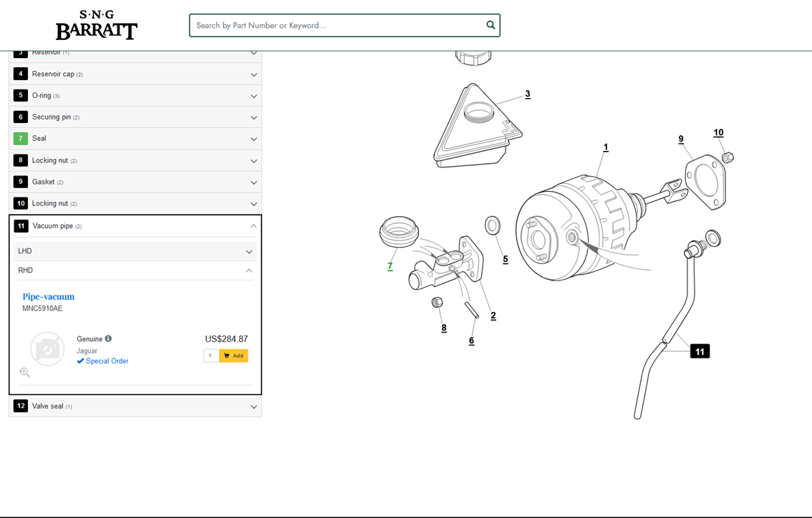Click the zoom image magnifier icon
Screen dimensions: 812x518
25,372
